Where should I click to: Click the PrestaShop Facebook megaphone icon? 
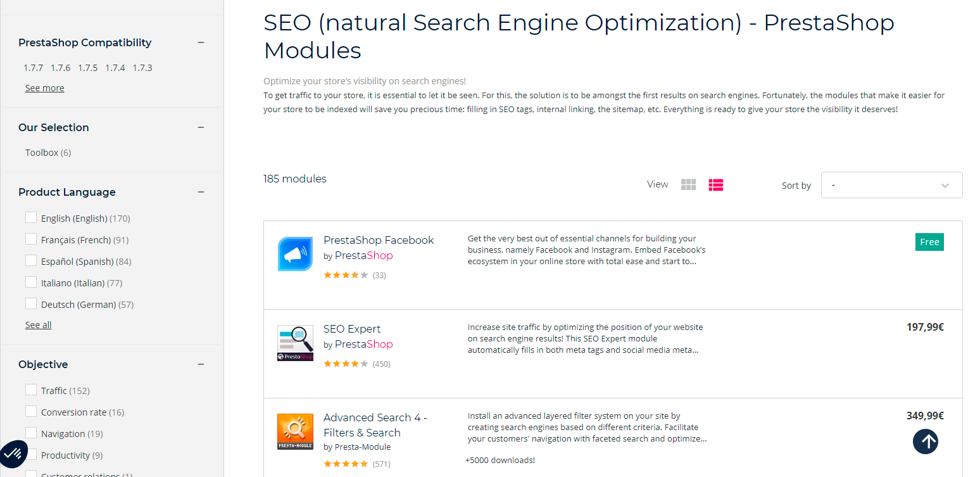pyautogui.click(x=295, y=254)
